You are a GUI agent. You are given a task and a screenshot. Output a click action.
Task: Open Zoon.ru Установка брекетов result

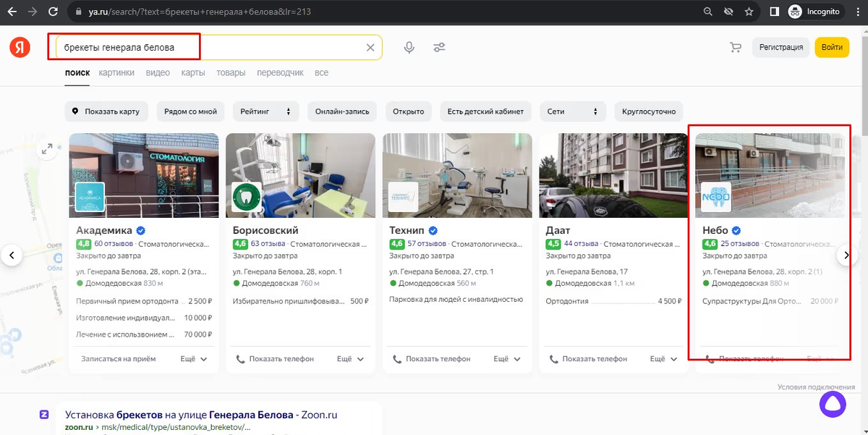pos(201,415)
